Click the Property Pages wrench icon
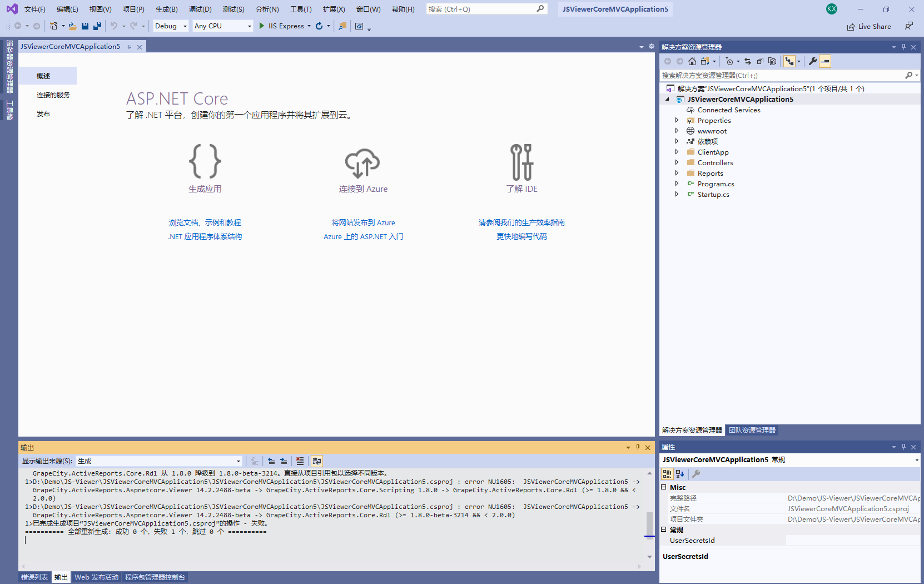The width and height of the screenshot is (924, 584). coord(696,474)
